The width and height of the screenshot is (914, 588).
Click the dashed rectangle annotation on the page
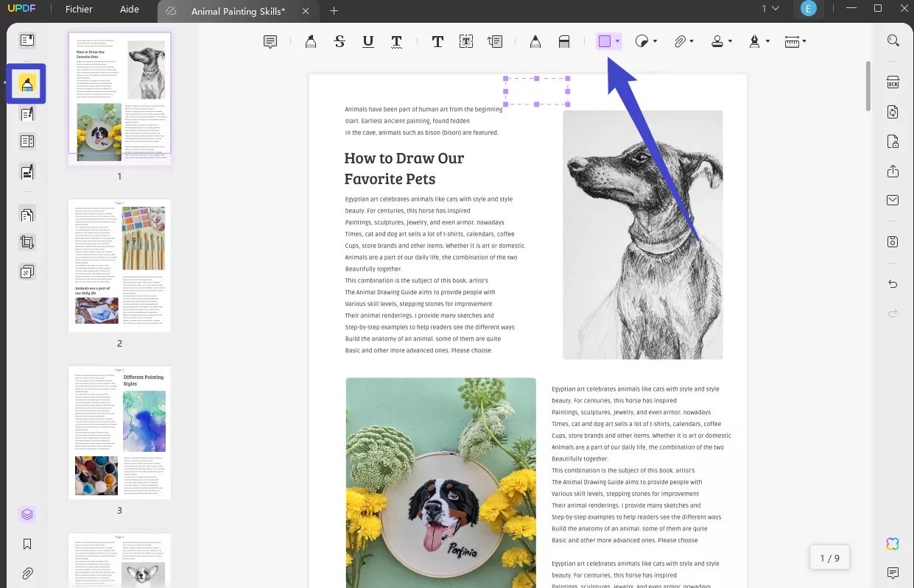pyautogui.click(x=536, y=91)
